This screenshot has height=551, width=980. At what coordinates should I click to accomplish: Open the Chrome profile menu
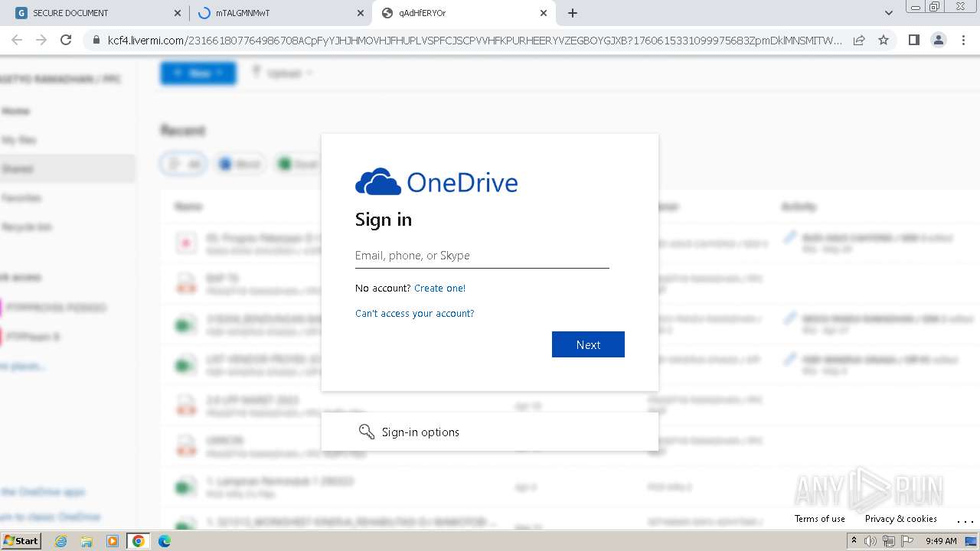pos(938,41)
